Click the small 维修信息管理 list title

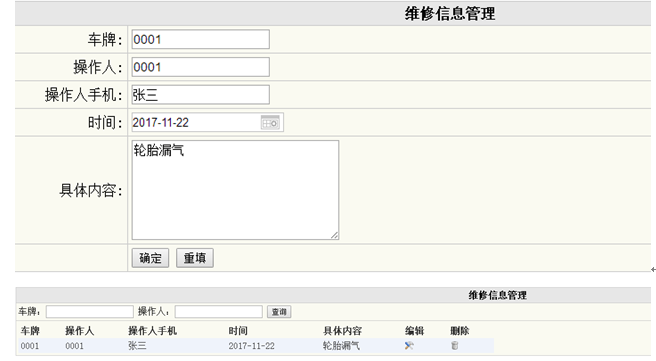click(497, 295)
